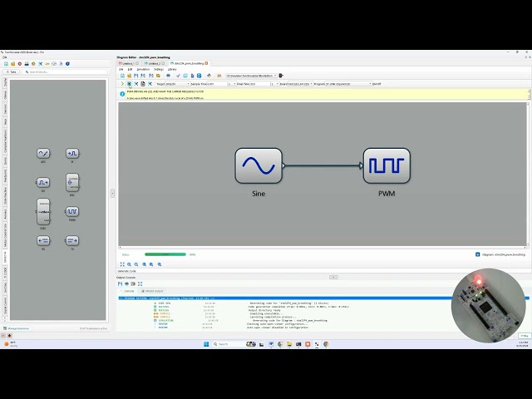The height and width of the screenshot is (399, 532).
Task: Click the expand icon in Output Console toolbar
Action: coord(140,283)
